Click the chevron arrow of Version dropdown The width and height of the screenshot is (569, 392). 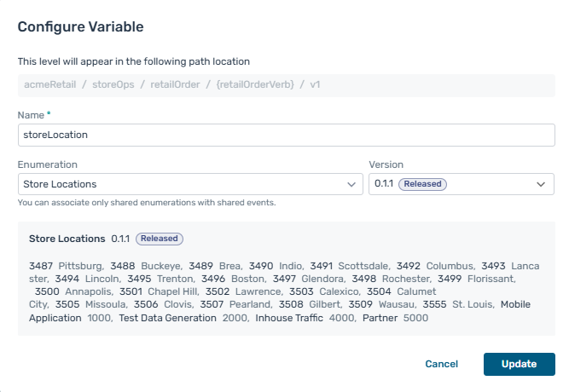(x=541, y=184)
